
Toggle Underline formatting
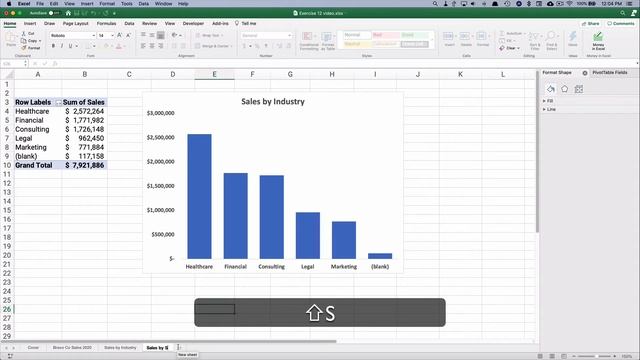point(70,46)
